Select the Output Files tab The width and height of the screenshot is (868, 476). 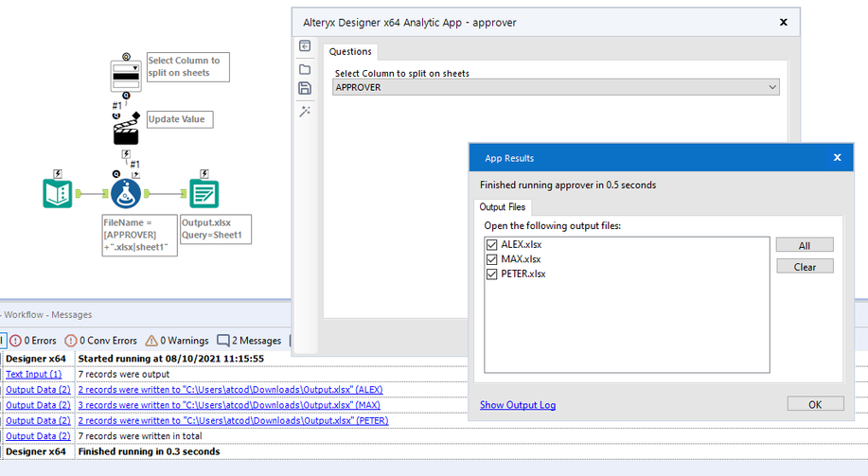pyautogui.click(x=502, y=207)
